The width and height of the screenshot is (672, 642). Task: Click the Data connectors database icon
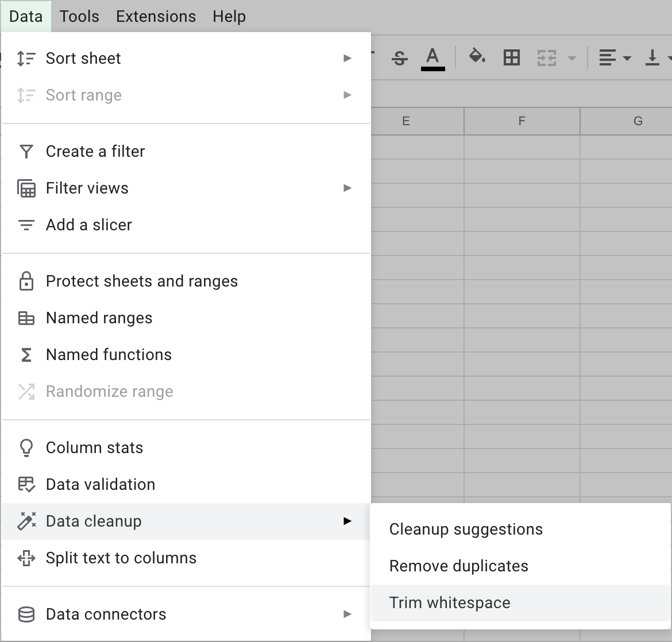[x=26, y=614]
